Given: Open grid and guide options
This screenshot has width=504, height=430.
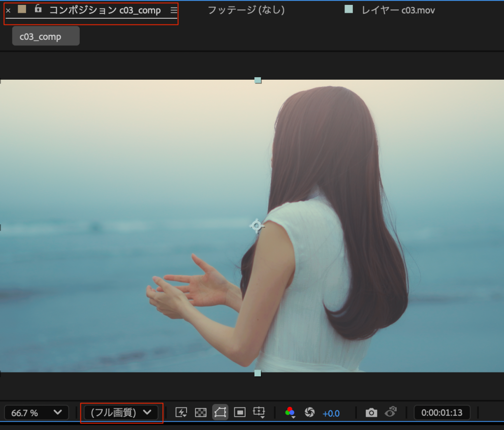Looking at the screenshot, I should [x=259, y=412].
